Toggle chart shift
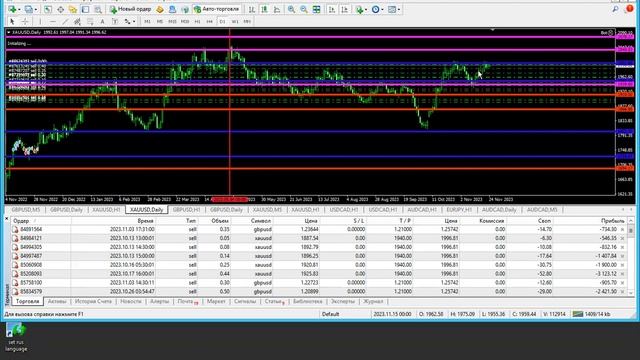This screenshot has width=640, height=360. [344, 9]
